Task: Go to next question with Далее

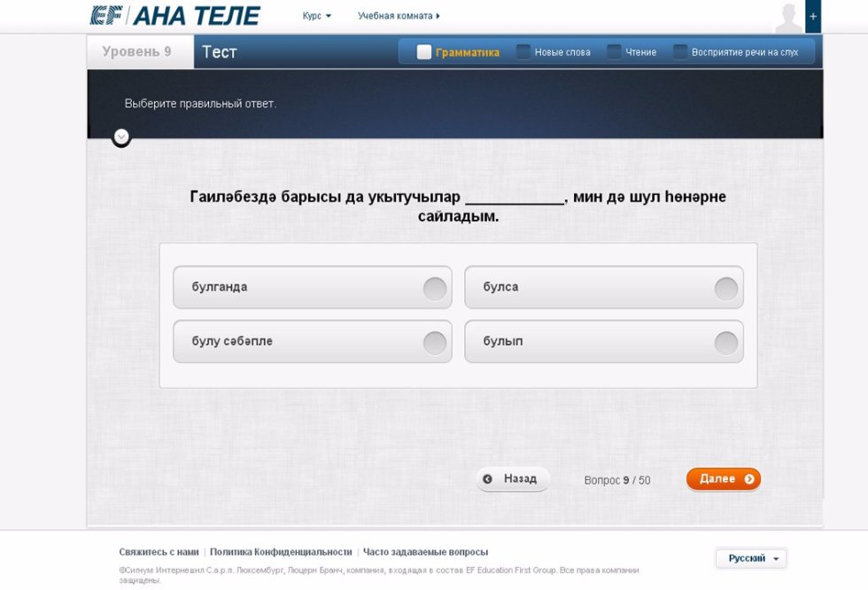Action: tap(723, 479)
